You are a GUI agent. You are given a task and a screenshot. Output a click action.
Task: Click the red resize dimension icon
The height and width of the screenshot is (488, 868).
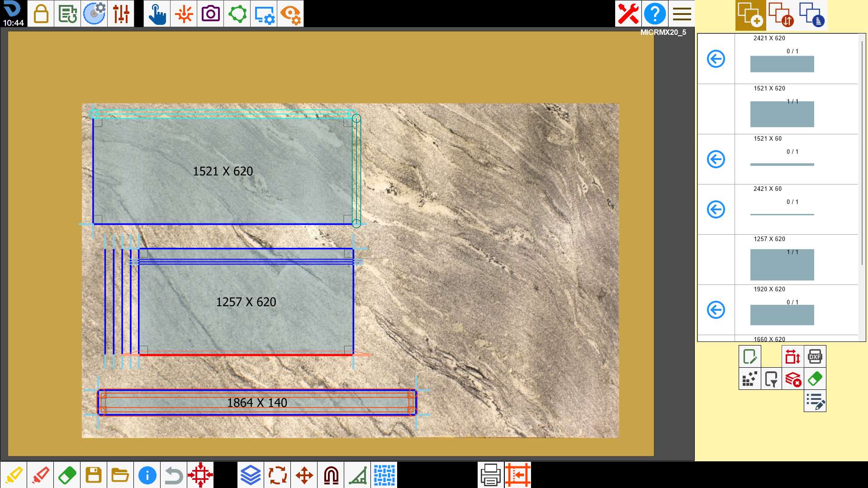pyautogui.click(x=793, y=356)
